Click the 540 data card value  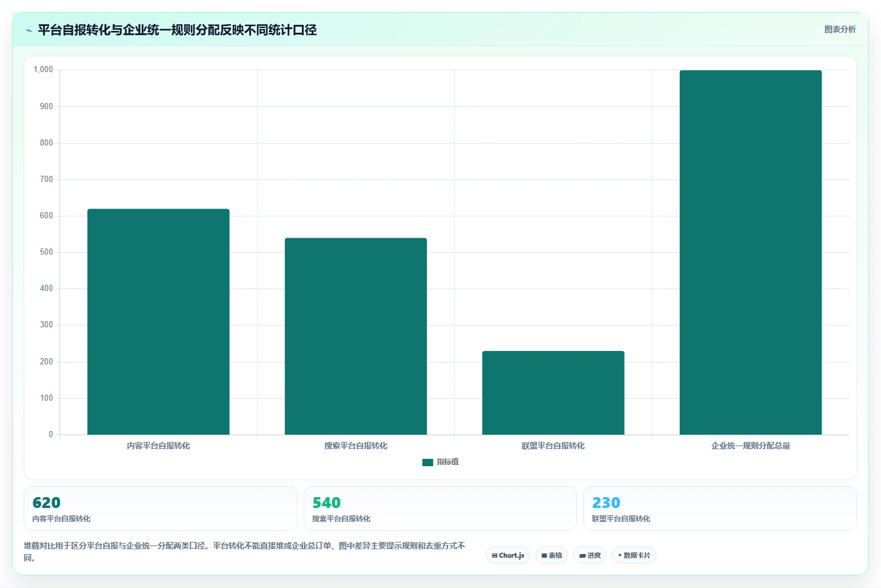click(326, 503)
